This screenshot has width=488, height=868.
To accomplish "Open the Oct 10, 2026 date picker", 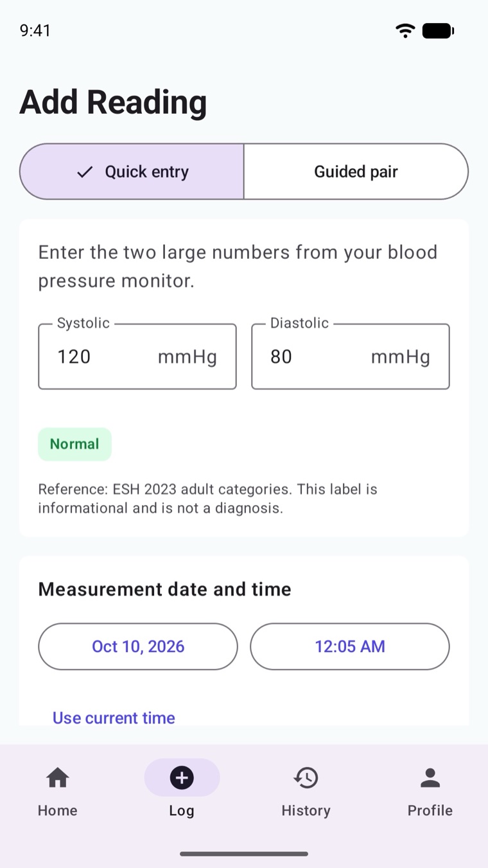I will click(x=138, y=646).
